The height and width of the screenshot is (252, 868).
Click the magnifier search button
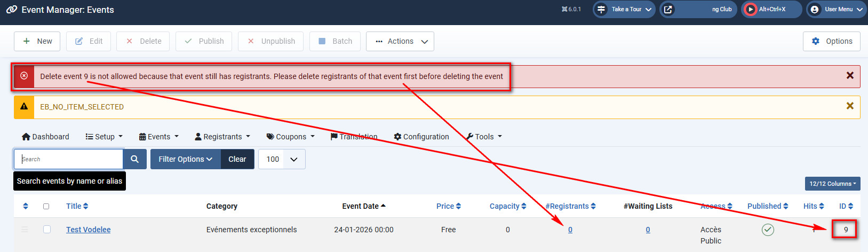tap(134, 159)
